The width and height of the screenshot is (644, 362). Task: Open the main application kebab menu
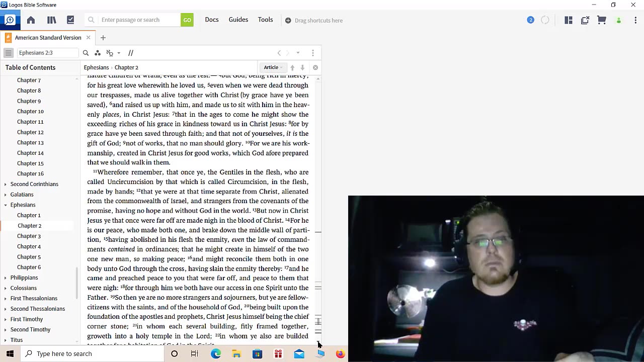pos(636,20)
